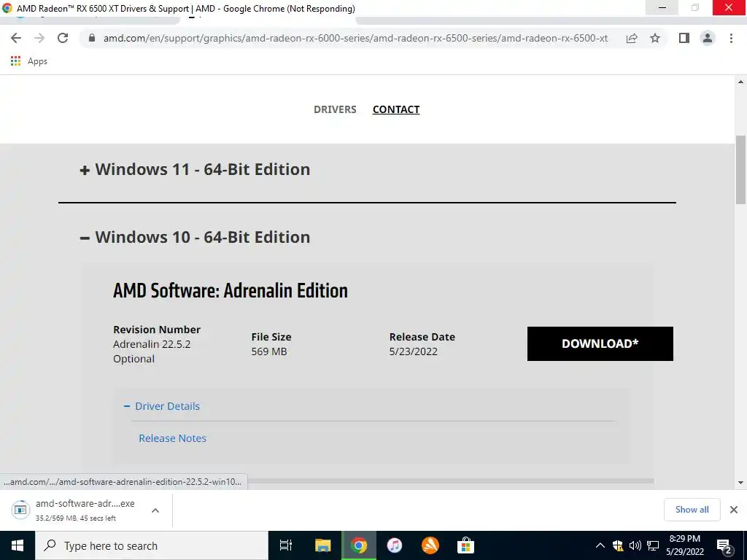The image size is (747, 560).
Task: Bookmark this page with the star
Action: coord(655,38)
